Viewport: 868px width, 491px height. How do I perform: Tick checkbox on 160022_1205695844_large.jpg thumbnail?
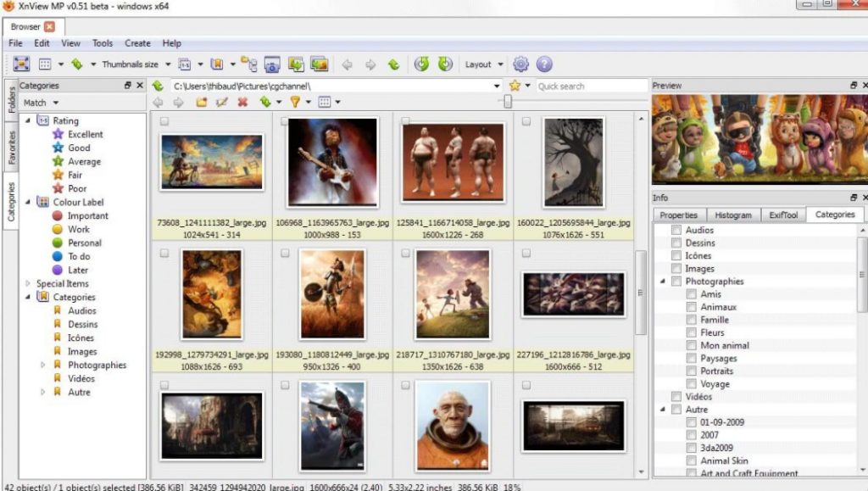(526, 121)
